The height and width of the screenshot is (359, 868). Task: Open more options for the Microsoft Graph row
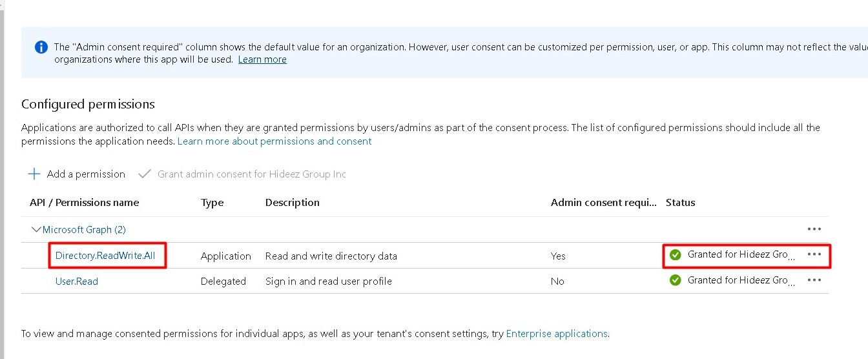click(814, 229)
